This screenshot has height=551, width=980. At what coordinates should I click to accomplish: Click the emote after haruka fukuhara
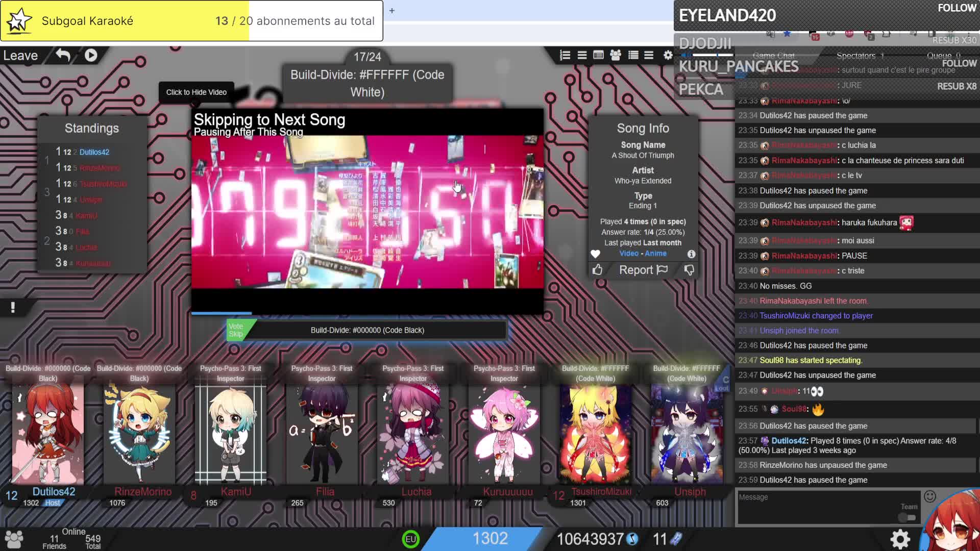tap(906, 222)
